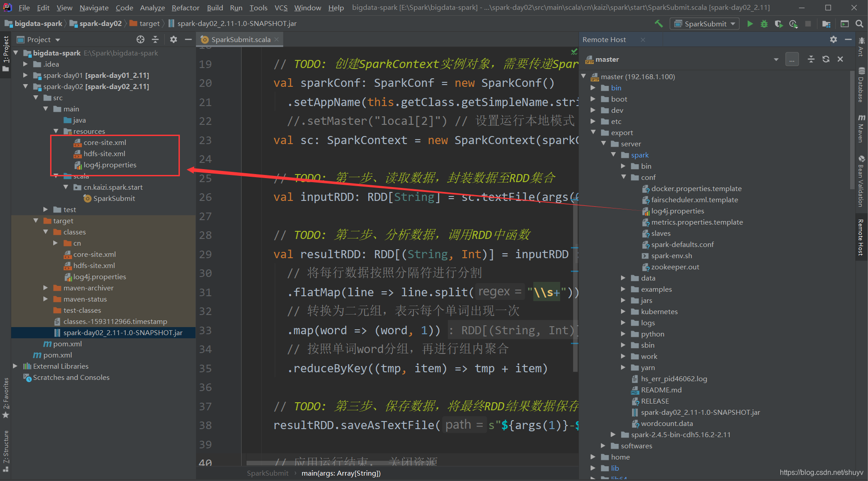The image size is (868, 481).
Task: Click main(args: Array[String]) editor breadcrumb
Action: click(341, 473)
